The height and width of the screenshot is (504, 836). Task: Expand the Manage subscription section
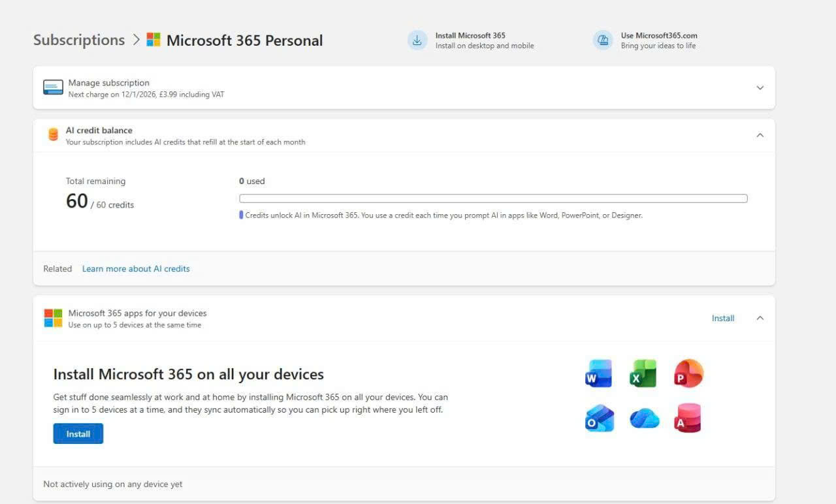tap(760, 87)
